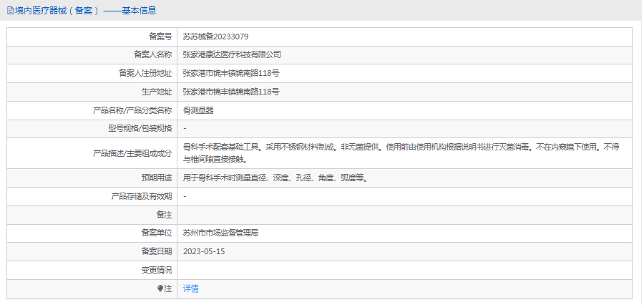Image resolution: width=644 pixels, height=305 pixels.
Task: Click the intended use text 用于骨科手术时测量直径
Action: tap(275, 178)
